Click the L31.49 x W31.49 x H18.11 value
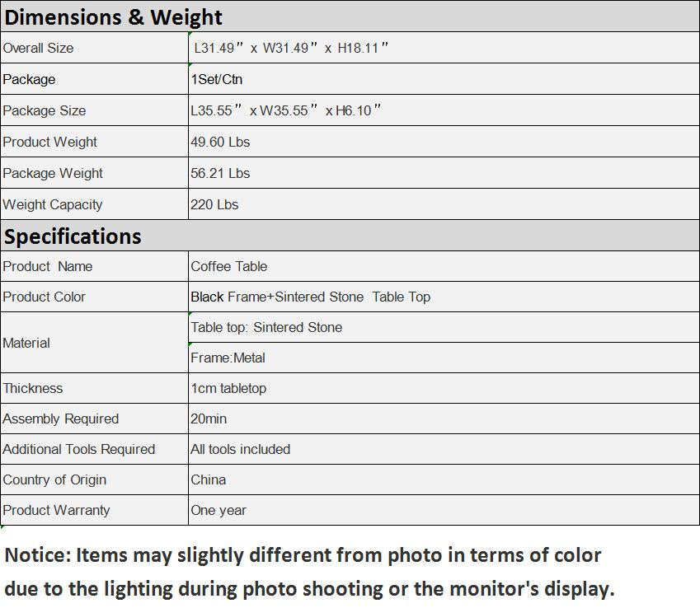This screenshot has height=608, width=700. pos(290,49)
